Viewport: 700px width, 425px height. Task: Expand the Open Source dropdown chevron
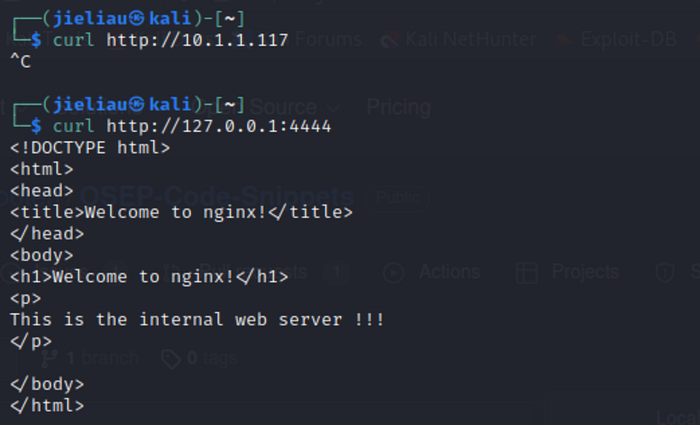[x=333, y=108]
